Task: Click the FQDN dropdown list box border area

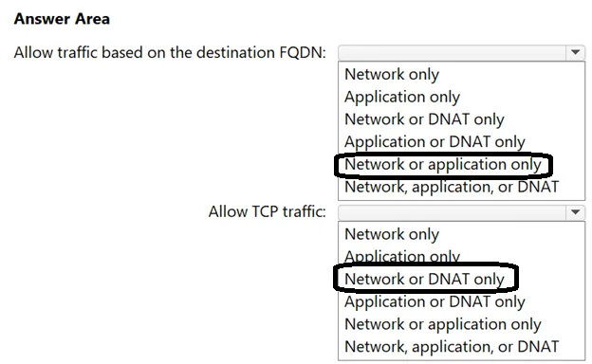Action: [461, 131]
